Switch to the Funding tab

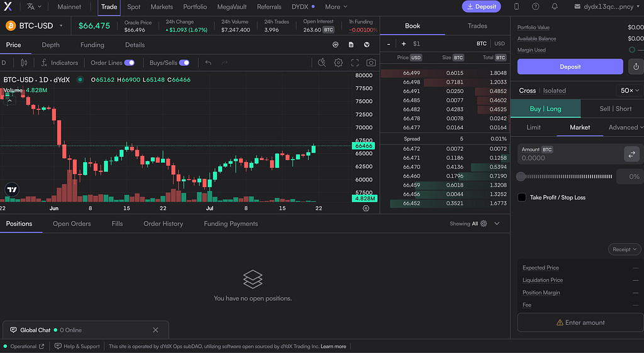[92, 45]
